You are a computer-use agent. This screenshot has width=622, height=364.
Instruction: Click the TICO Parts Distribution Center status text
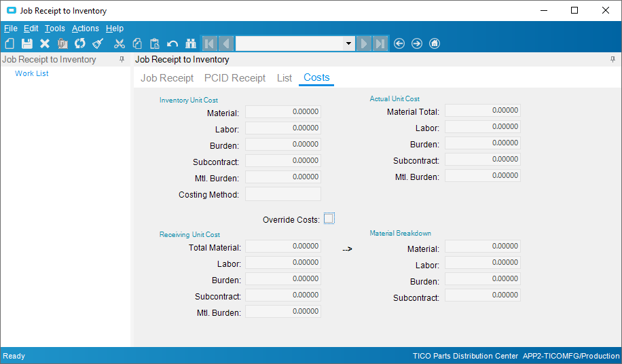point(465,356)
